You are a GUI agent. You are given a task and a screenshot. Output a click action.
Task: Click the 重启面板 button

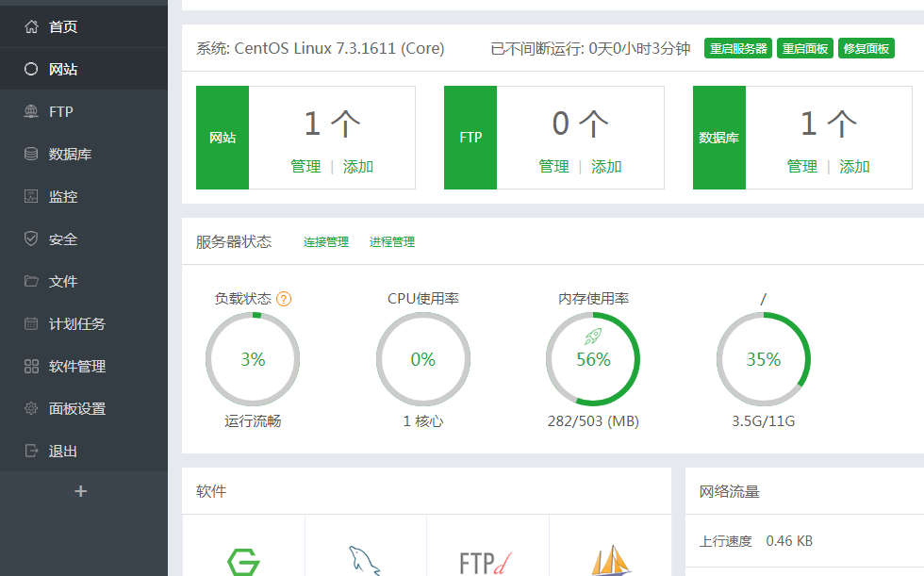805,48
